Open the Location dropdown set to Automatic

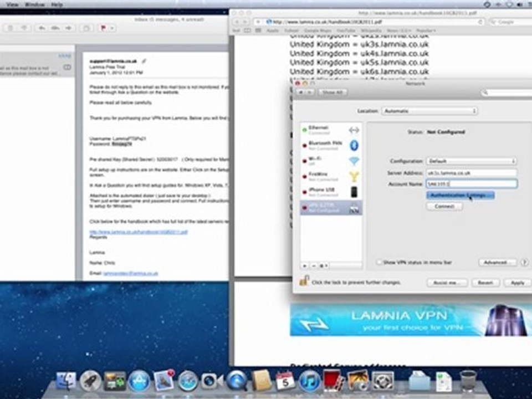point(429,111)
